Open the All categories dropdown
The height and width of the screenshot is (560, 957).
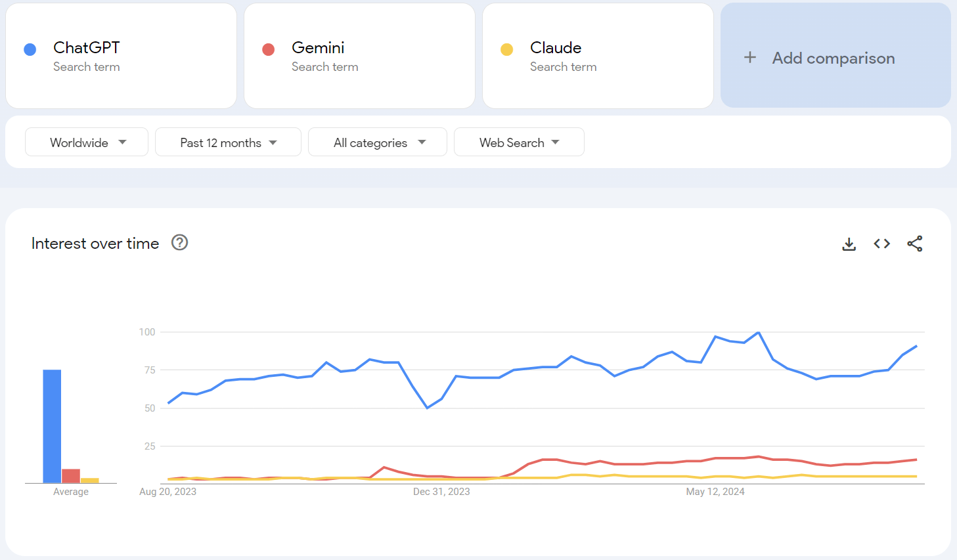378,142
